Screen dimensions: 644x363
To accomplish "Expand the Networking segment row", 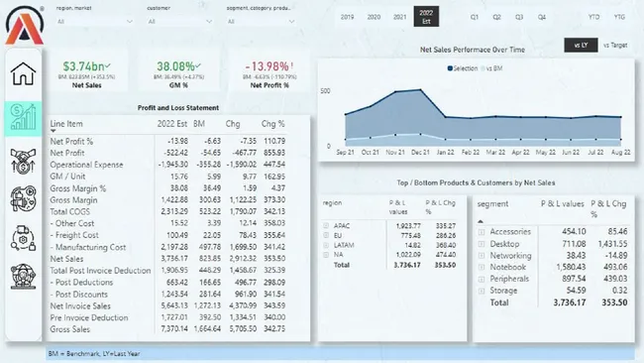I will (x=481, y=256).
